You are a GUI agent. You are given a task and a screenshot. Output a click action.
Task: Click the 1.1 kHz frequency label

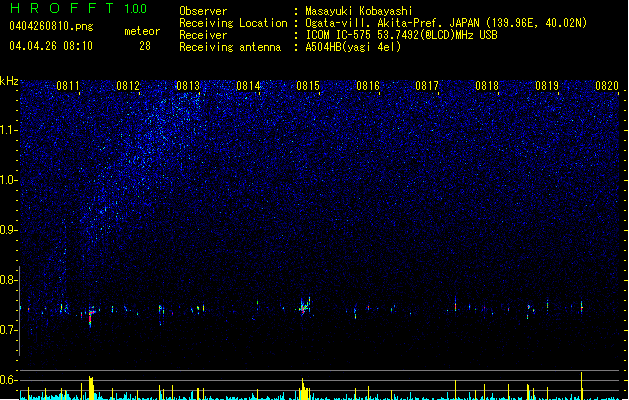coord(9,130)
